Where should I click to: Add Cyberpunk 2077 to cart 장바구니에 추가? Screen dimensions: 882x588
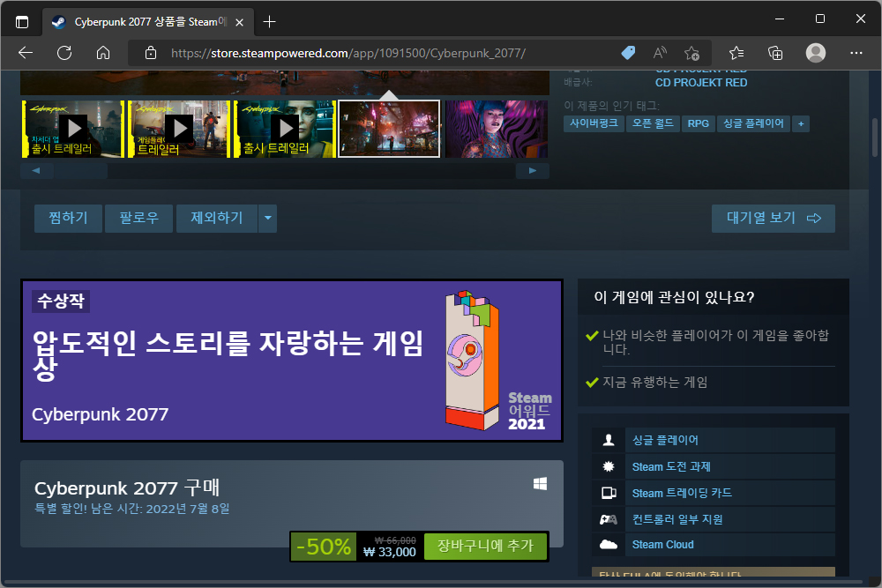pos(485,546)
